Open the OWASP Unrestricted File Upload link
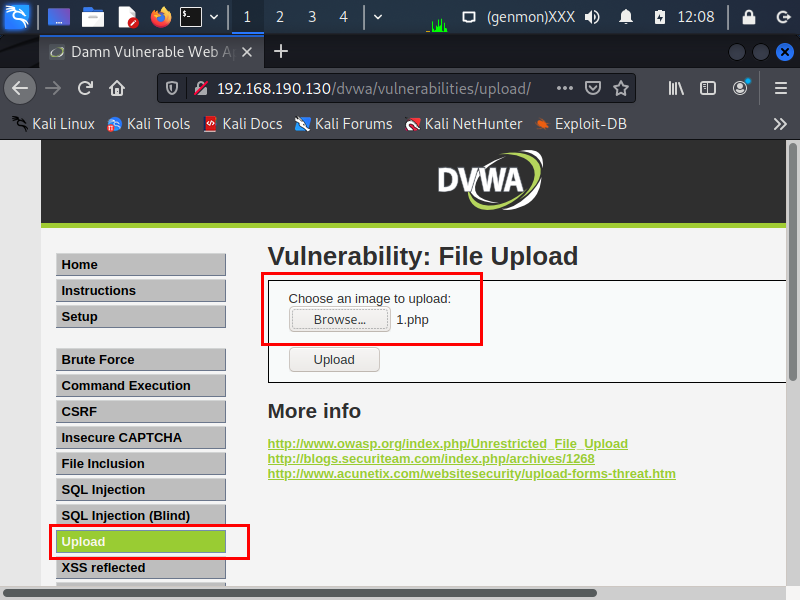The image size is (800, 600). click(447, 443)
